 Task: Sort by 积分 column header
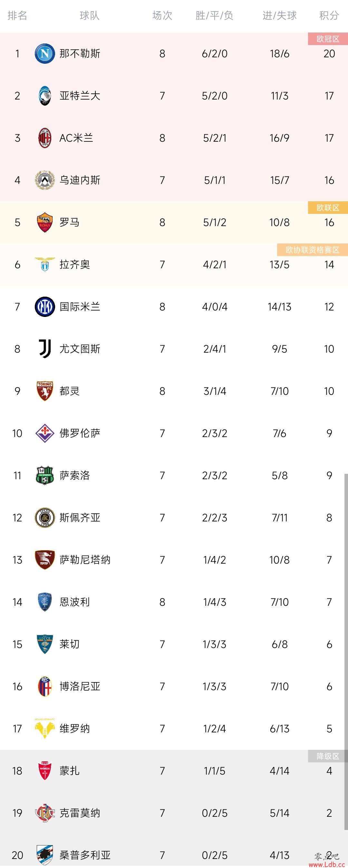(329, 15)
